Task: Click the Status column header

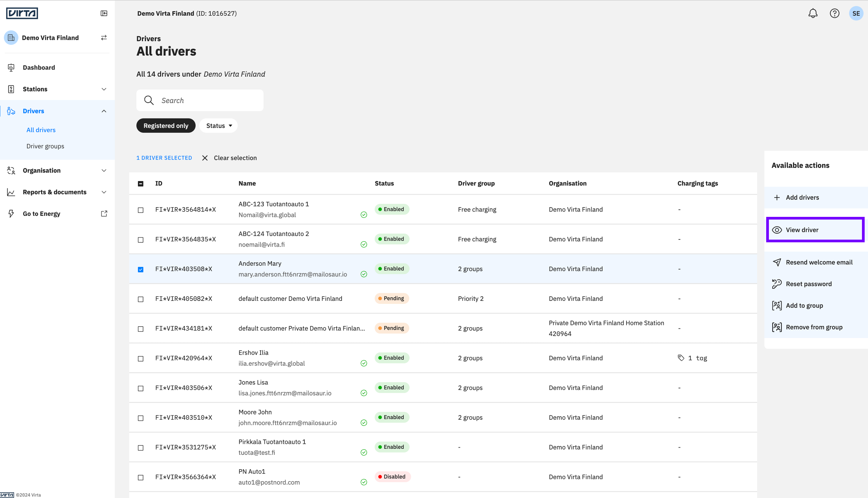Action: [384, 184]
